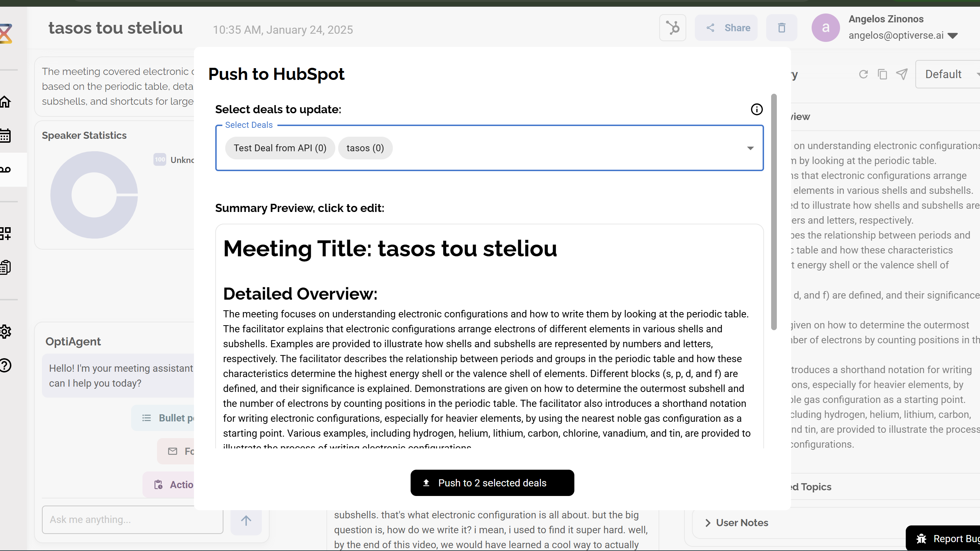Open the Select Deals dropdown arrow
This screenshot has height=551, width=980.
pos(750,148)
